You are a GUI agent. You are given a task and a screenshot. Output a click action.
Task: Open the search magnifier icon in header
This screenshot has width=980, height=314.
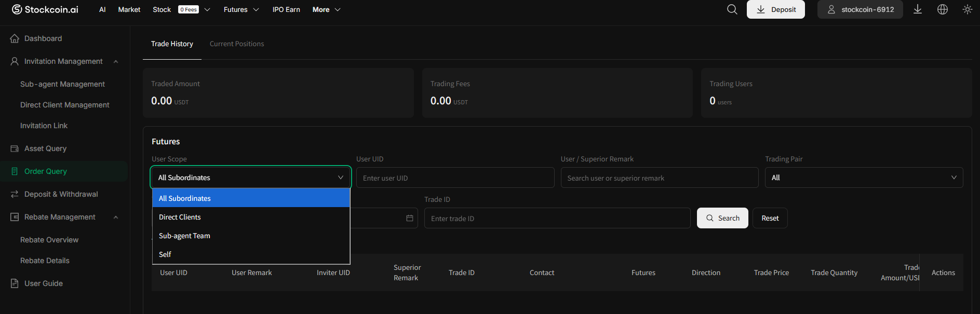pos(732,9)
